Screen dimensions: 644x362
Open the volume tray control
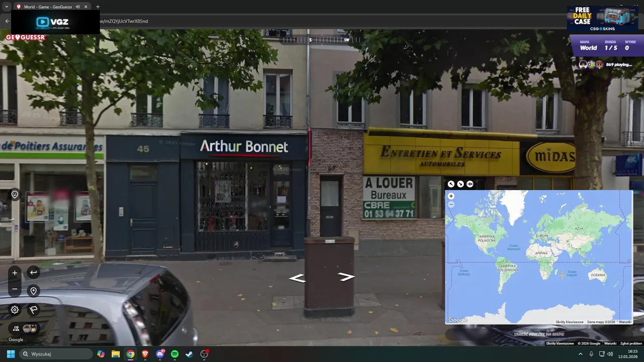(610, 354)
